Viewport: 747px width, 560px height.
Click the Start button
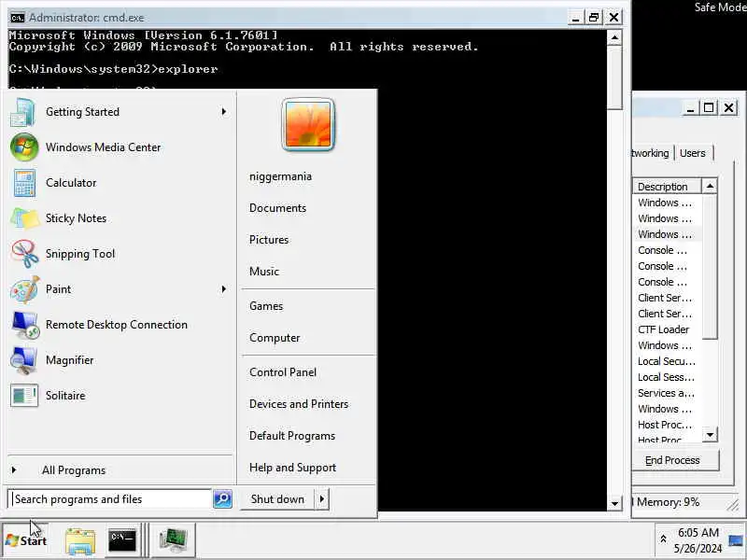(26, 541)
